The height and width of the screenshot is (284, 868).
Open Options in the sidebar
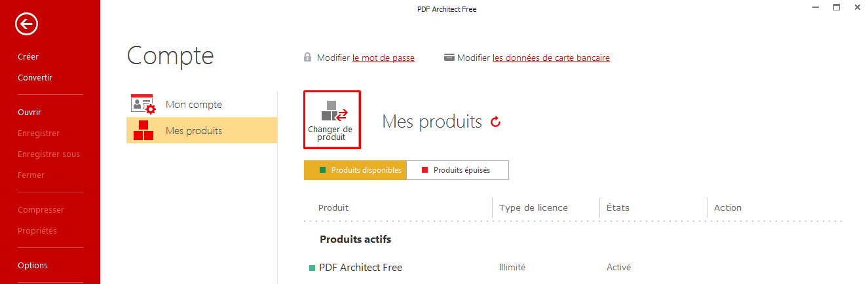click(33, 266)
